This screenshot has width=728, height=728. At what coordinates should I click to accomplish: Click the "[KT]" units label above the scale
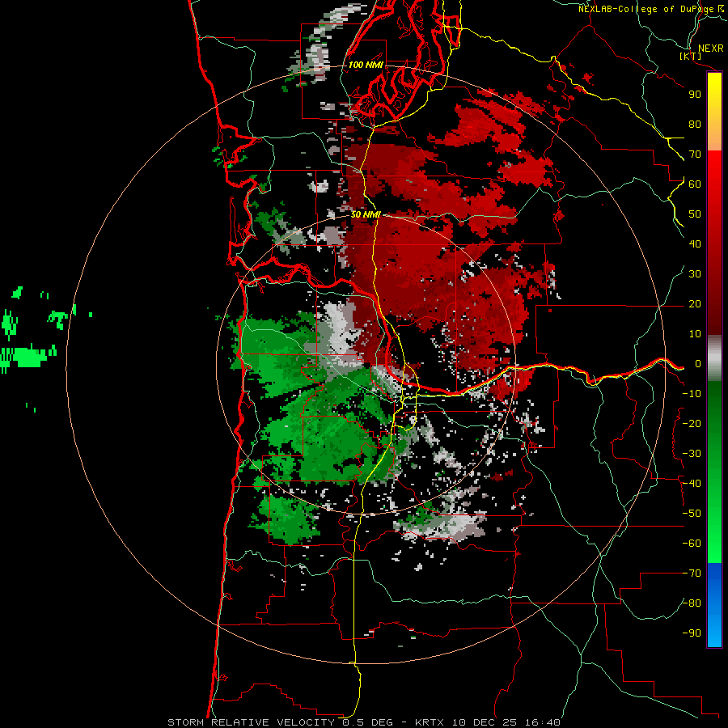(x=690, y=56)
